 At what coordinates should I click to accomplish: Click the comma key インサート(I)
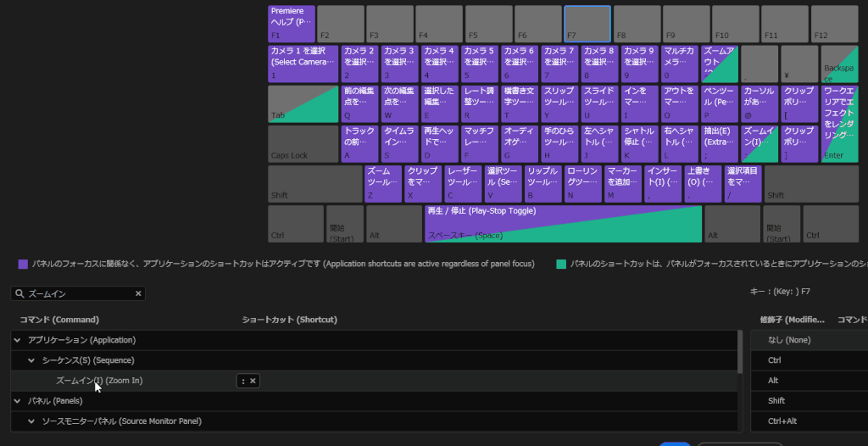(663, 184)
